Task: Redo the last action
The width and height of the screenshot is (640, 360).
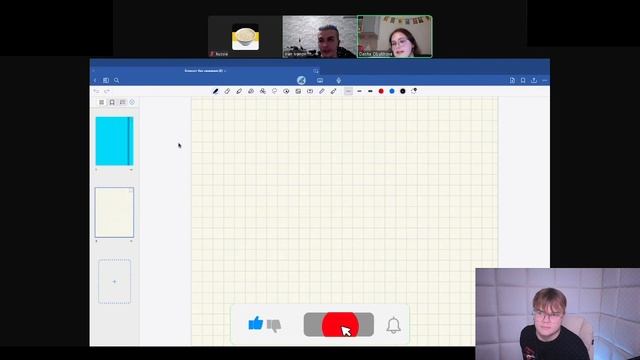Action: tap(107, 91)
